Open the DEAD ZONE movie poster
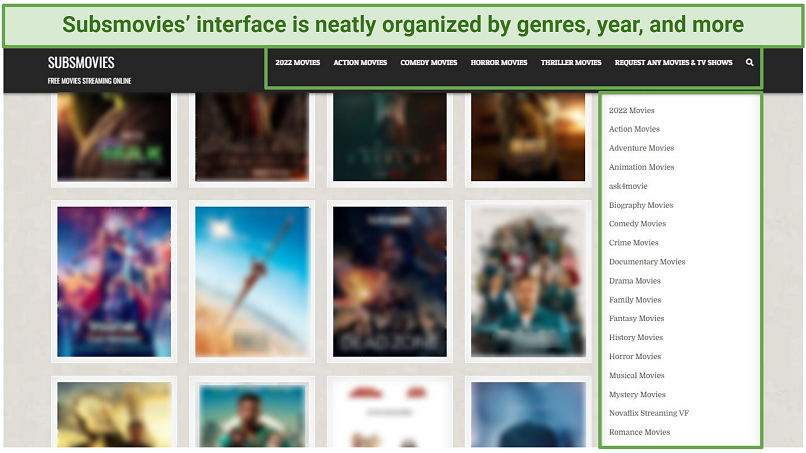 pos(390,282)
